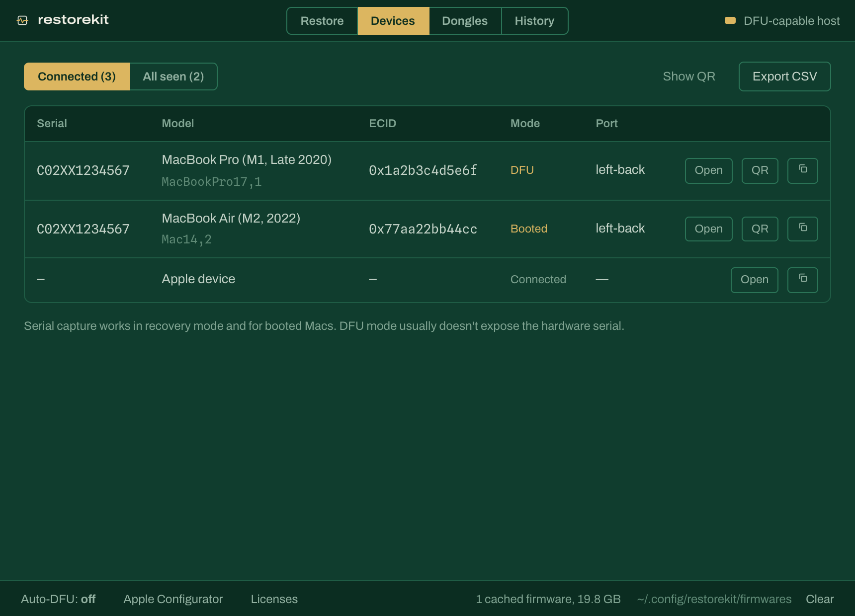Open the Dongles tab
Screen dimensions: 855x616
click(465, 21)
